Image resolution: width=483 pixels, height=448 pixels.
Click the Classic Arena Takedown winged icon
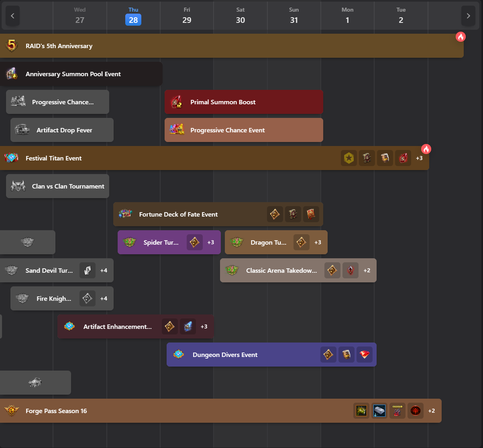tap(232, 270)
